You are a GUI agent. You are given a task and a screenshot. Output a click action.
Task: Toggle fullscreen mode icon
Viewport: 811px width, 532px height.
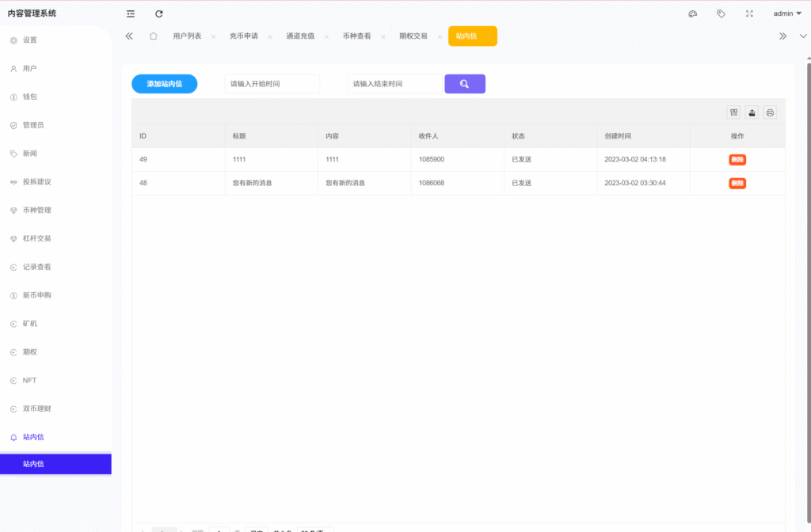pyautogui.click(x=749, y=13)
